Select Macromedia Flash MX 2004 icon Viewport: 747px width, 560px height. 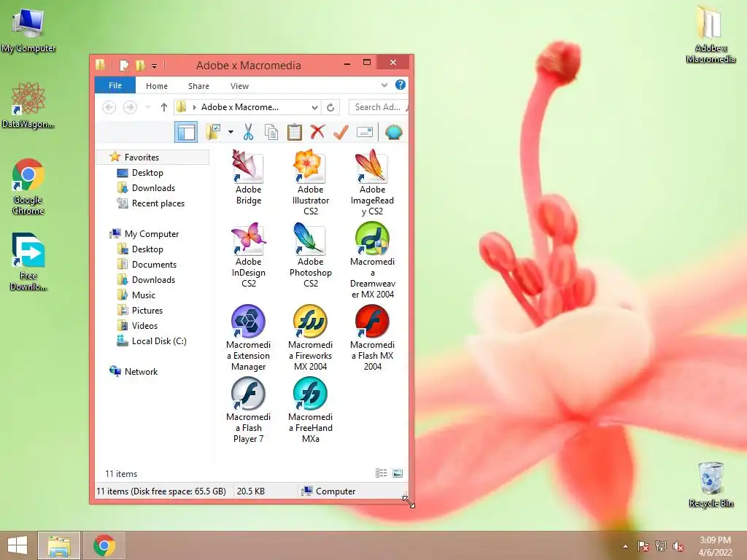(372, 338)
